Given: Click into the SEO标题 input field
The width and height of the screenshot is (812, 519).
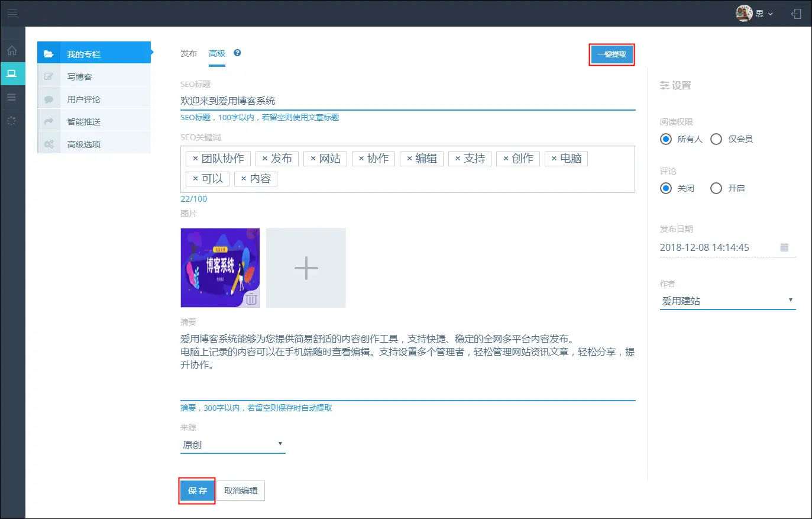Looking at the screenshot, I should click(407, 101).
